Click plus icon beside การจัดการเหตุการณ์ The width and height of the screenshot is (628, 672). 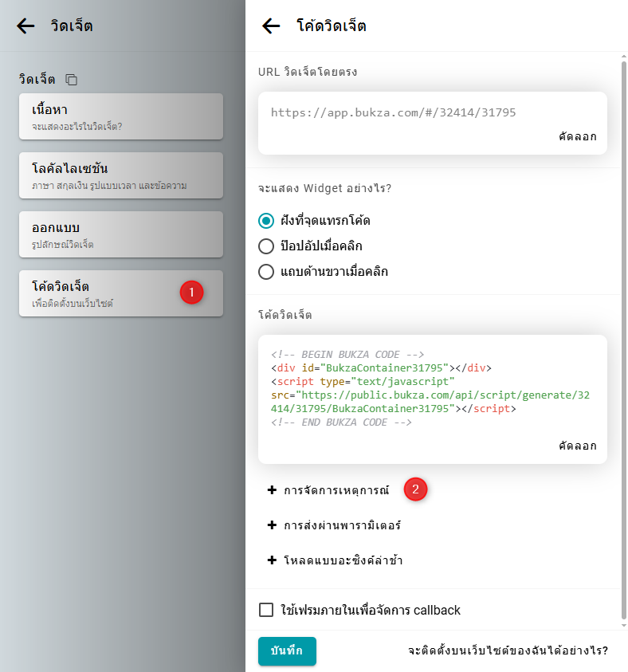pyautogui.click(x=272, y=490)
